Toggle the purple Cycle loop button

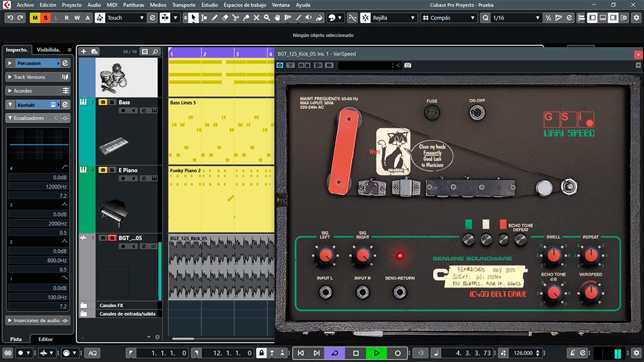coord(335,353)
